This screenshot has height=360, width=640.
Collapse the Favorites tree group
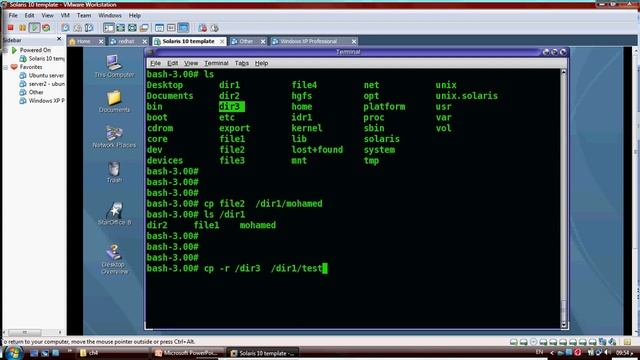[6, 67]
